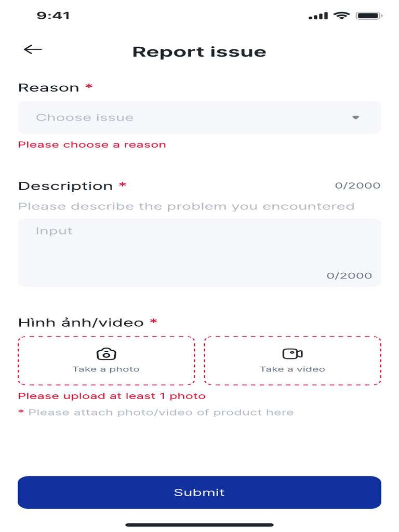Tap the Hình ảnh/video label

click(x=81, y=323)
